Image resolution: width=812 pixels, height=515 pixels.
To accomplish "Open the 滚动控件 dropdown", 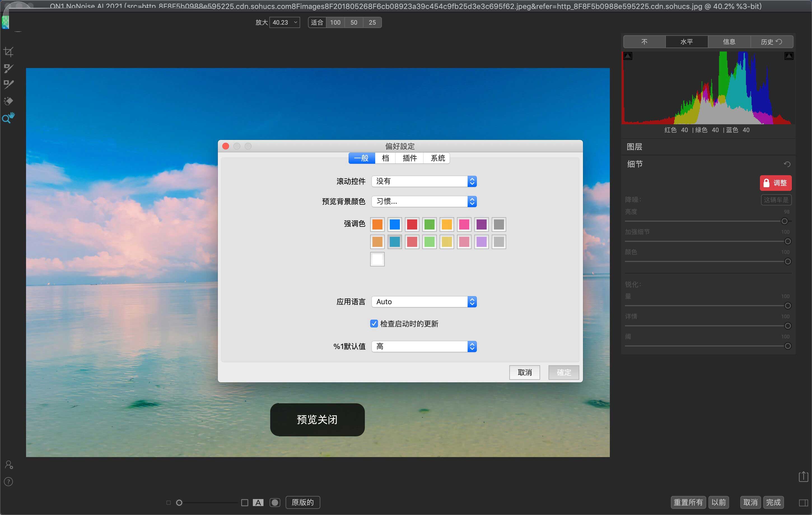I will (424, 181).
